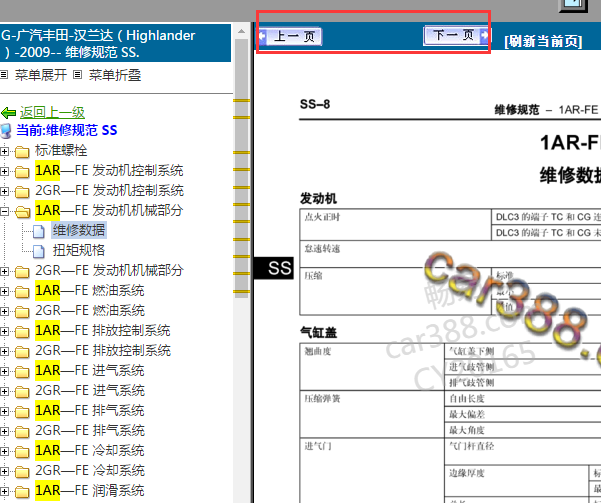Image resolution: width=601 pixels, height=503 pixels.
Task: Expand 2GR—FE 发动机机械部分 node
Action: (x=4, y=271)
